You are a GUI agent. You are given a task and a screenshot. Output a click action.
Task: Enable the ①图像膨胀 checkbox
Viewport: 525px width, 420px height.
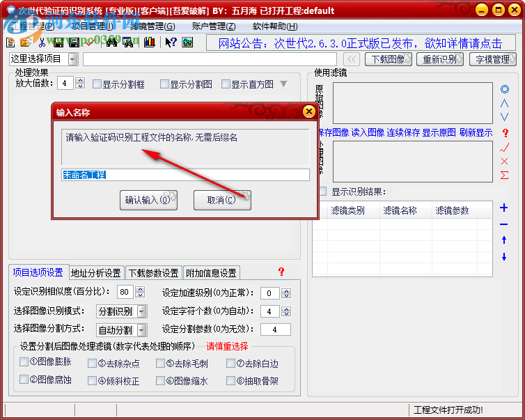coord(24,361)
